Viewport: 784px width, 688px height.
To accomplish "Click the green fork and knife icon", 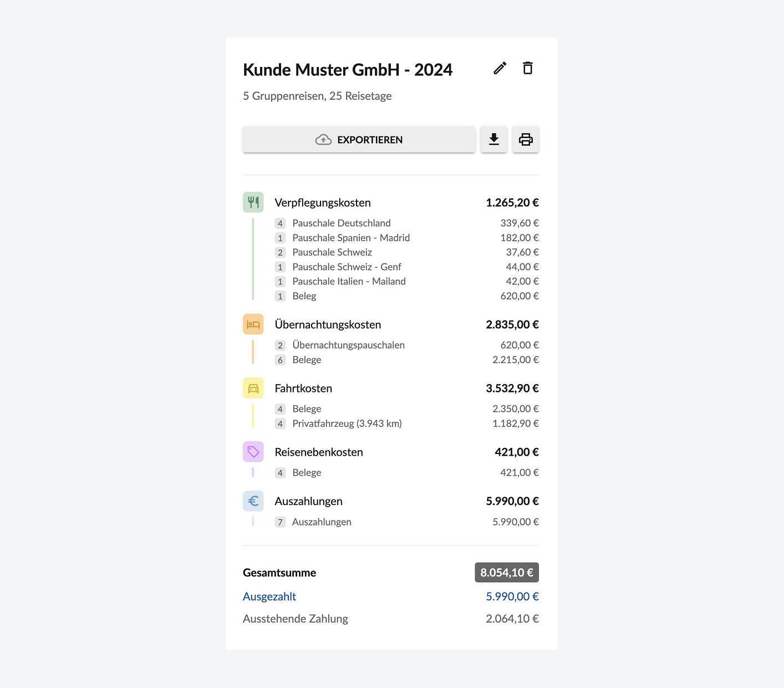I will point(253,202).
